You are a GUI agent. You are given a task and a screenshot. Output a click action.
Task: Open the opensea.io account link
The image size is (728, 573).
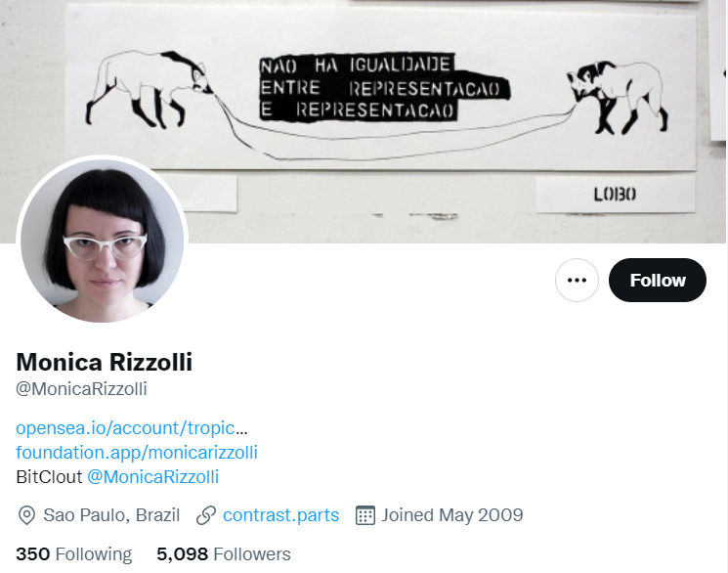pos(132,427)
